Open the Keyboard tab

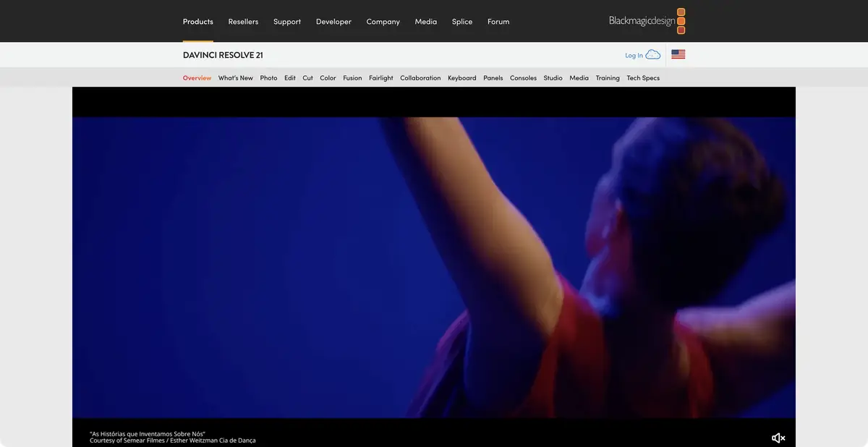coord(462,78)
